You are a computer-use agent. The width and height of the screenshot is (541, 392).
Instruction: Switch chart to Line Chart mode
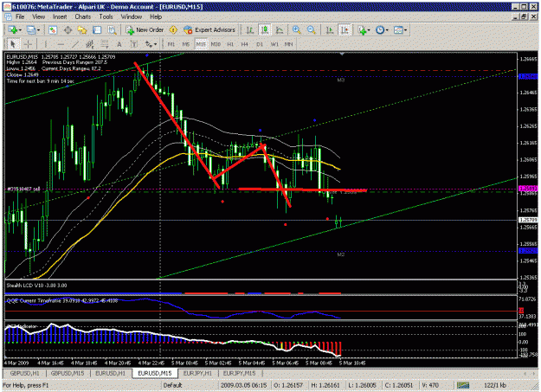(x=280, y=30)
